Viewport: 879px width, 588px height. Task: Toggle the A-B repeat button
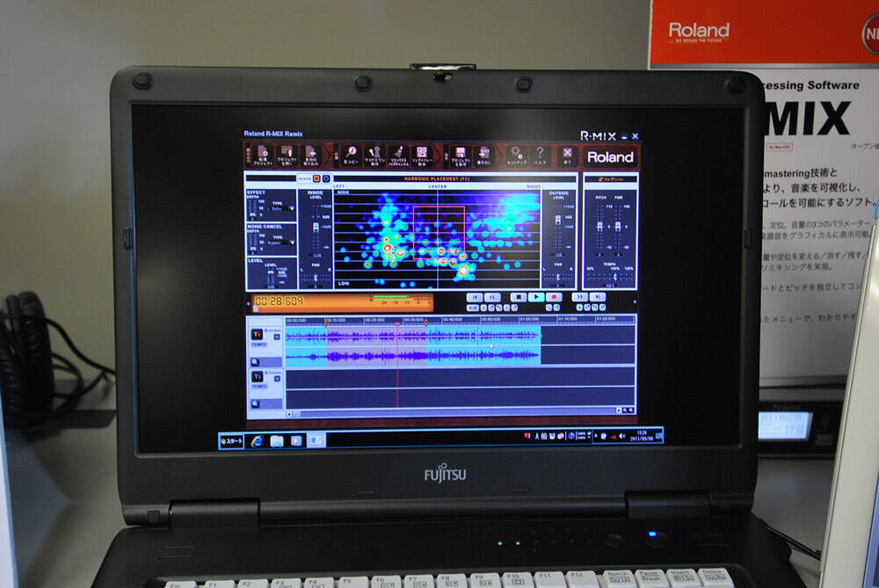tap(473, 308)
